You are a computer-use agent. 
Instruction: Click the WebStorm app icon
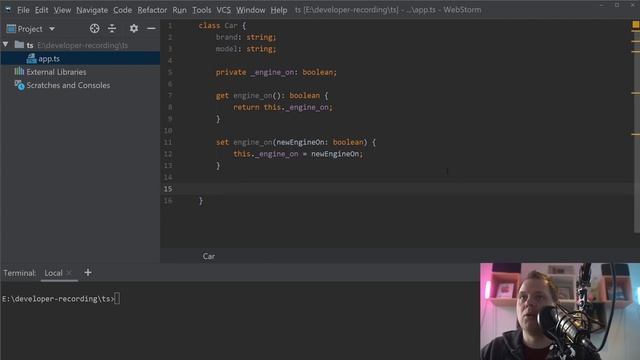click(8, 9)
